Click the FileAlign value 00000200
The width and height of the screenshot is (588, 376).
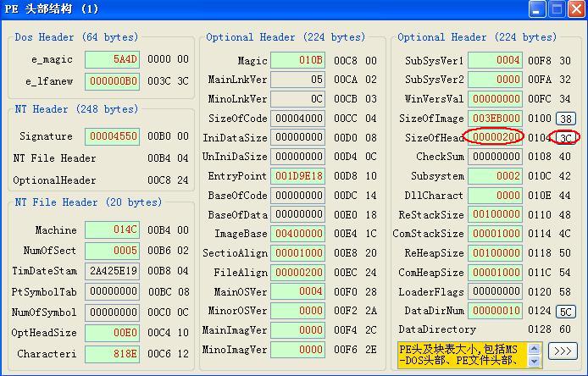pyautogui.click(x=297, y=273)
